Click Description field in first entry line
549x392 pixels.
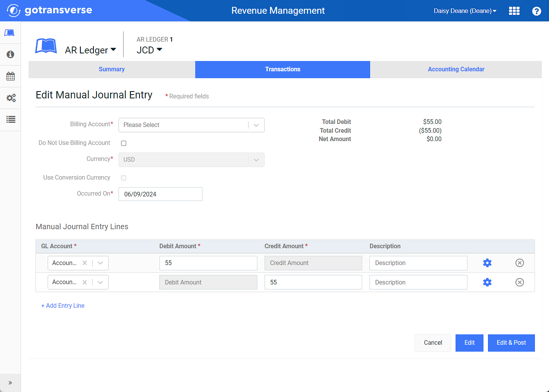tap(418, 263)
